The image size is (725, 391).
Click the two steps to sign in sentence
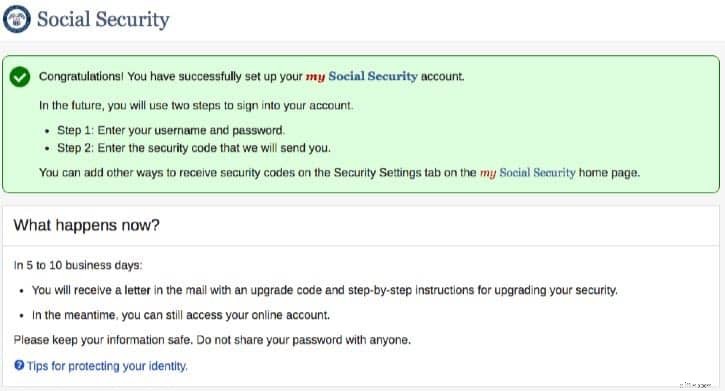[x=196, y=105]
